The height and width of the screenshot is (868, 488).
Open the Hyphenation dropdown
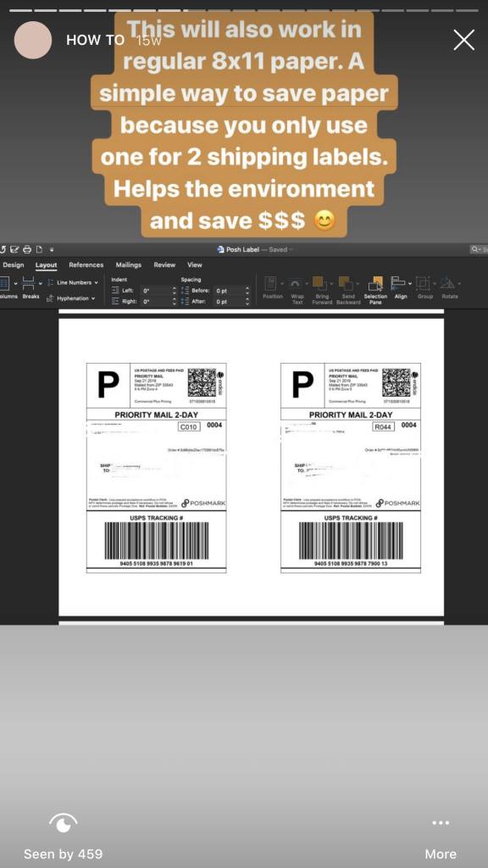pyautogui.click(x=71, y=298)
